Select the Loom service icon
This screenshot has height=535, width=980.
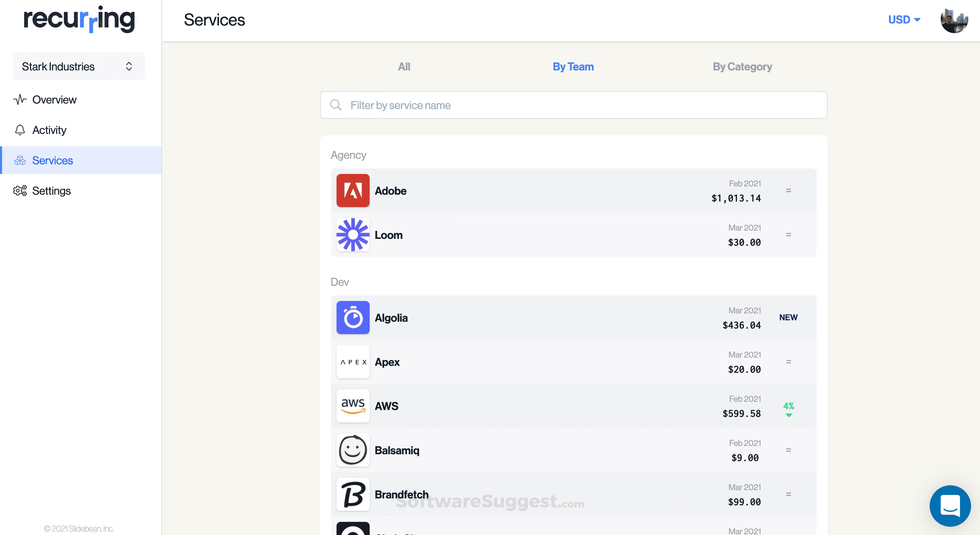[x=353, y=235]
